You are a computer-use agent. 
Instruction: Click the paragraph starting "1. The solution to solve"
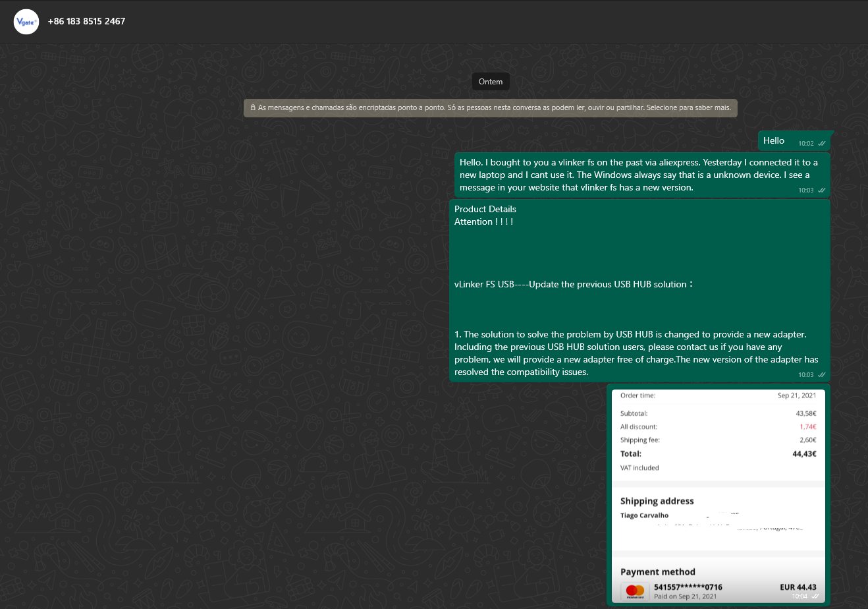click(636, 353)
